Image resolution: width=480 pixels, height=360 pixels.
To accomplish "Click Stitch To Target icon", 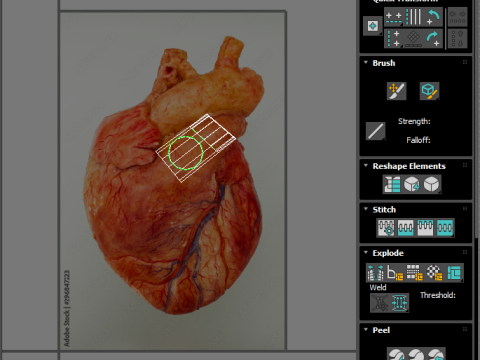I will [386, 228].
